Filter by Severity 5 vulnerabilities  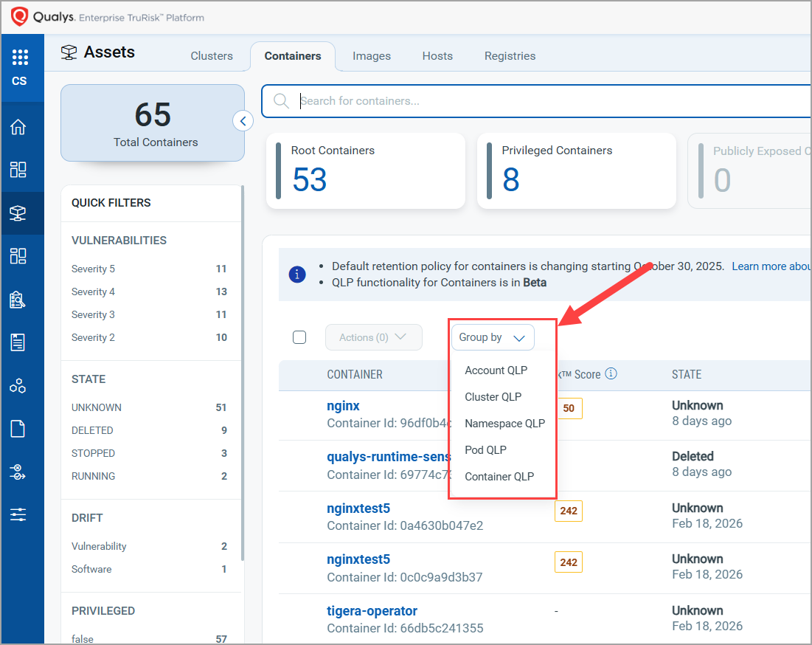click(x=94, y=269)
